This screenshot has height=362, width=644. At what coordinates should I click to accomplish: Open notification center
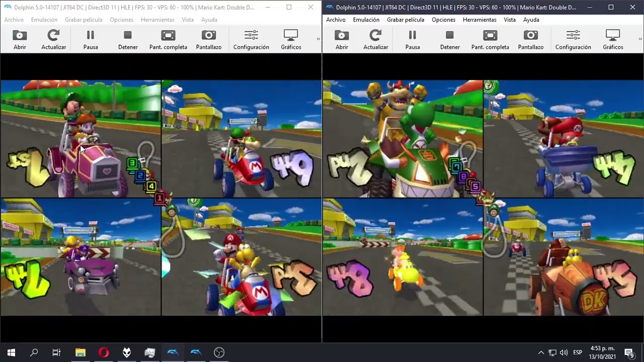pyautogui.click(x=629, y=352)
